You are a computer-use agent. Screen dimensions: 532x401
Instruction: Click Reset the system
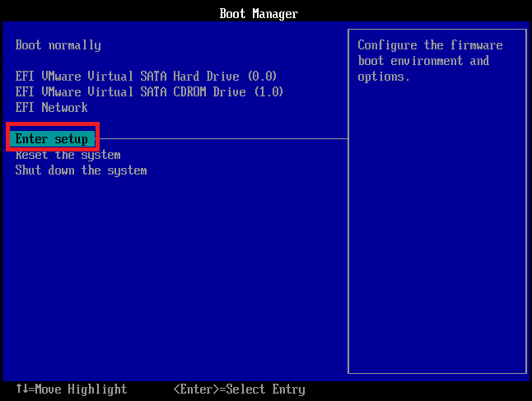tap(68, 155)
